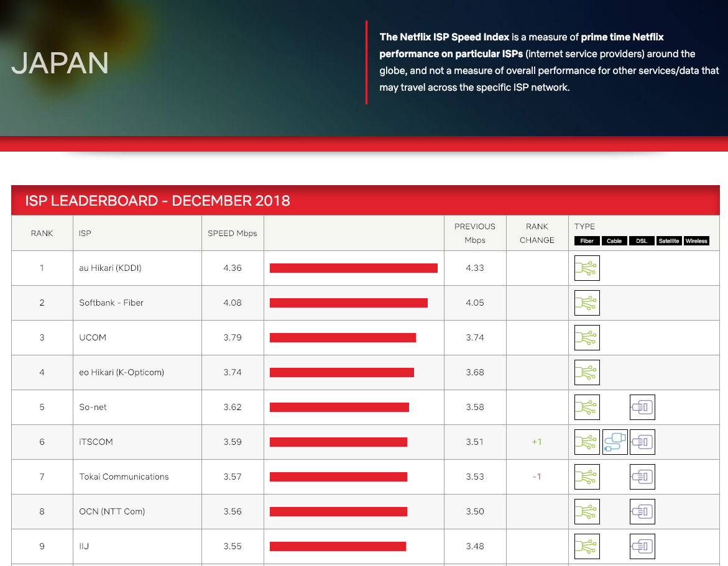Select the Cable type legend label

pyautogui.click(x=614, y=241)
